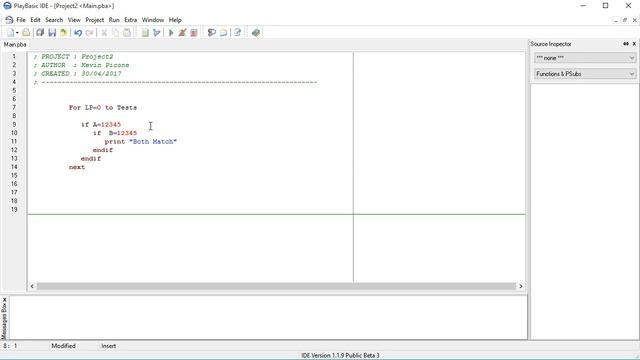Click the help document toolbar icon
640x360 pixels.
(x=238, y=33)
